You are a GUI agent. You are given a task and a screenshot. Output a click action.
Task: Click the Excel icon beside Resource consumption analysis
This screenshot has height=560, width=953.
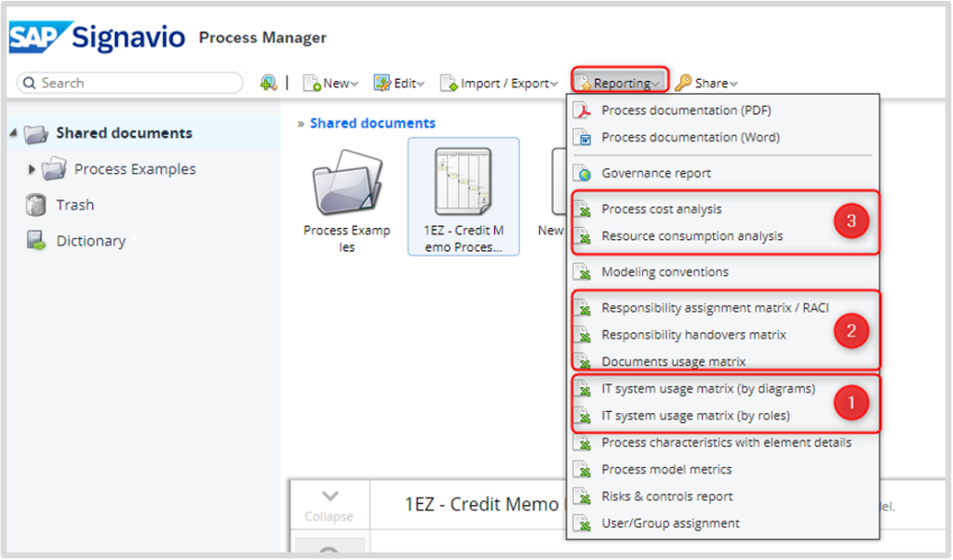(x=583, y=235)
